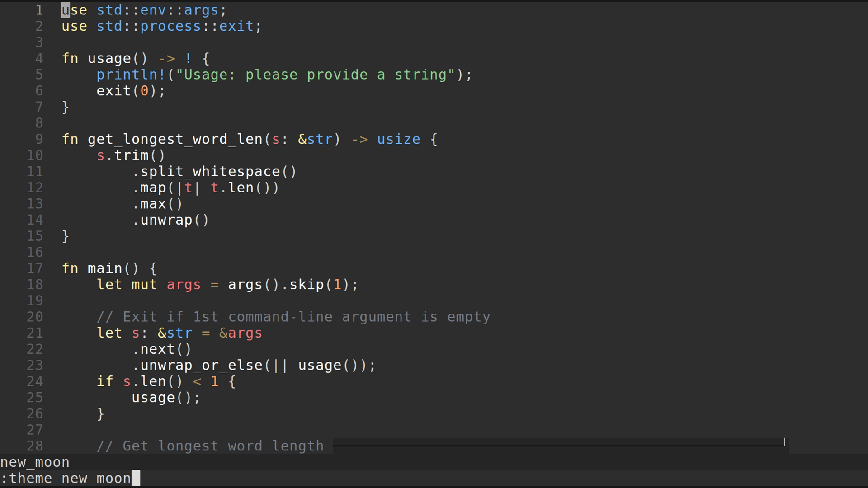Image resolution: width=868 pixels, height=488 pixels.
Task: Click line number 9 in the gutter
Action: [39, 139]
